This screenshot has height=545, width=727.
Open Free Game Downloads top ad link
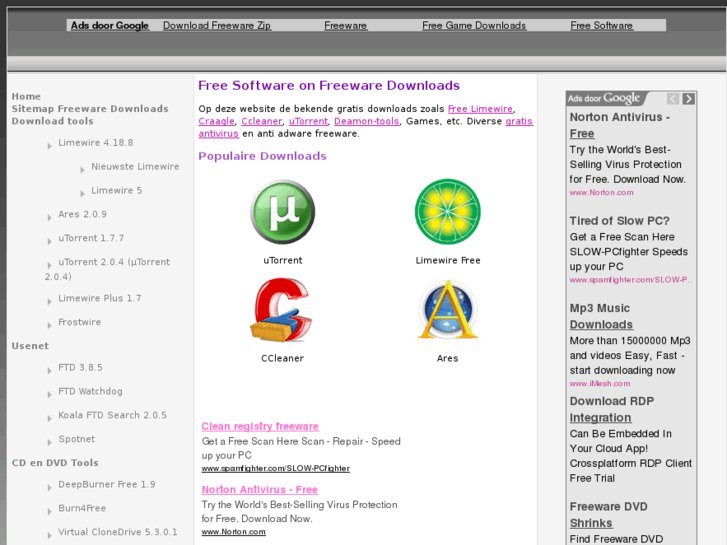pyautogui.click(x=474, y=26)
